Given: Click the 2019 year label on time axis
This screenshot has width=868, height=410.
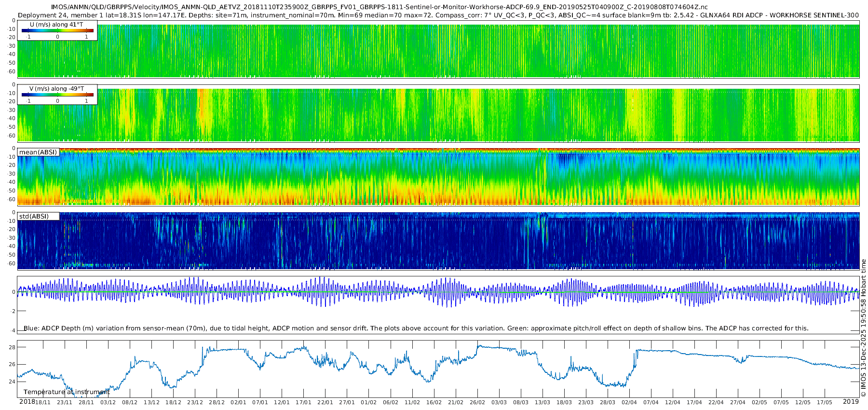Looking at the screenshot, I should [851, 402].
